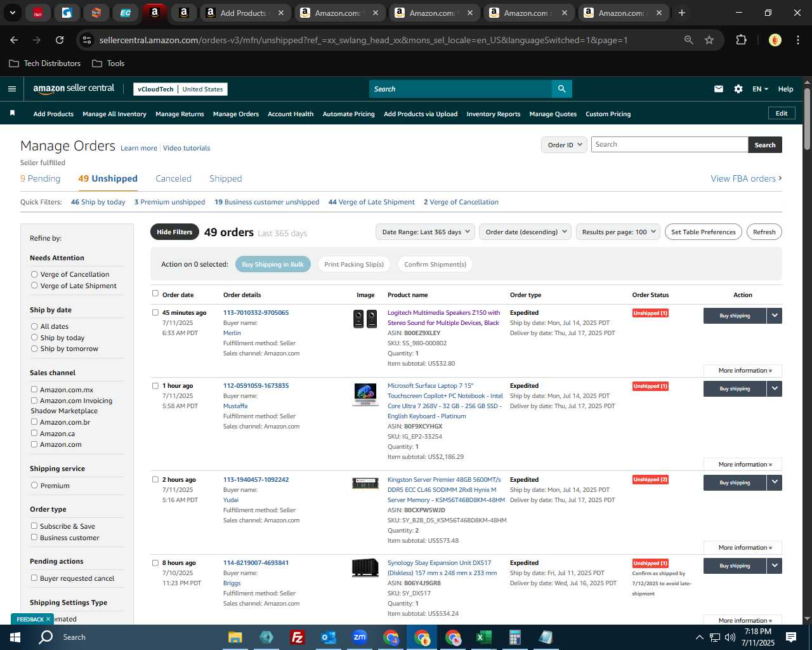Click the bookmark icon in navigation bar
This screenshot has width=812, height=650.
click(x=12, y=113)
